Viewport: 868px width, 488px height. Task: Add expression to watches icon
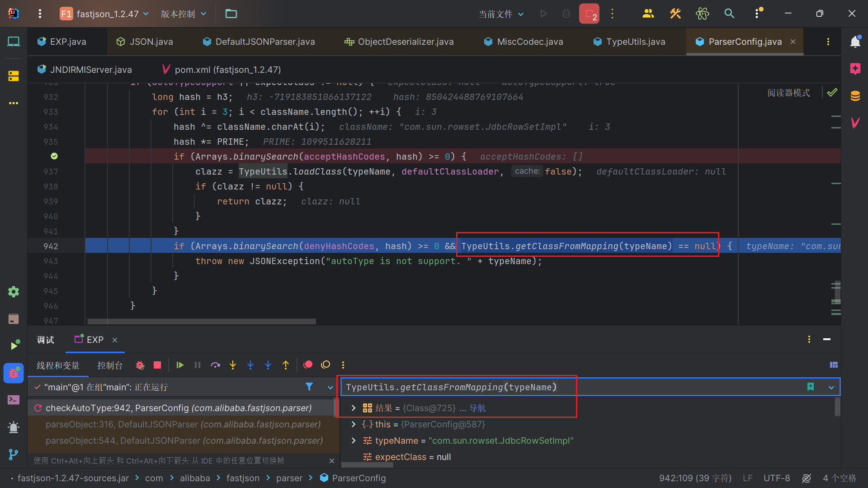811,387
